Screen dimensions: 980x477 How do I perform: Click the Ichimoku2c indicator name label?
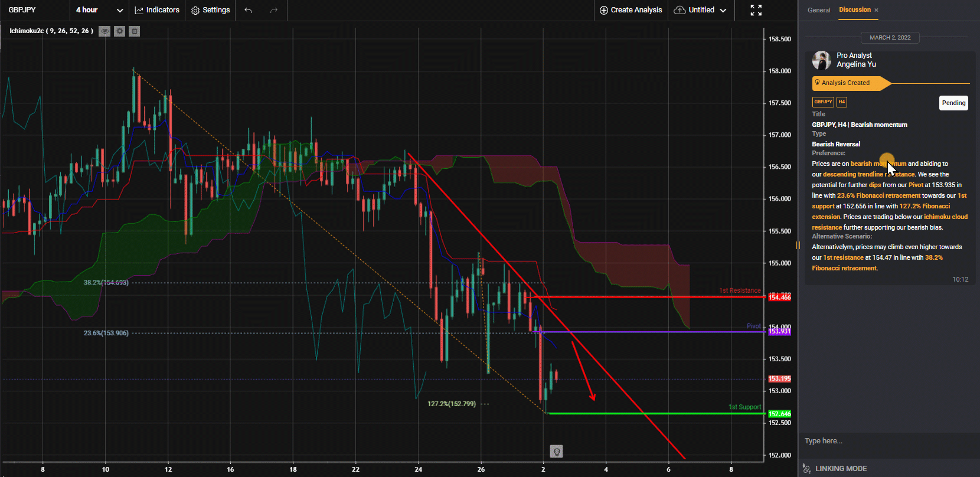[x=51, y=31]
